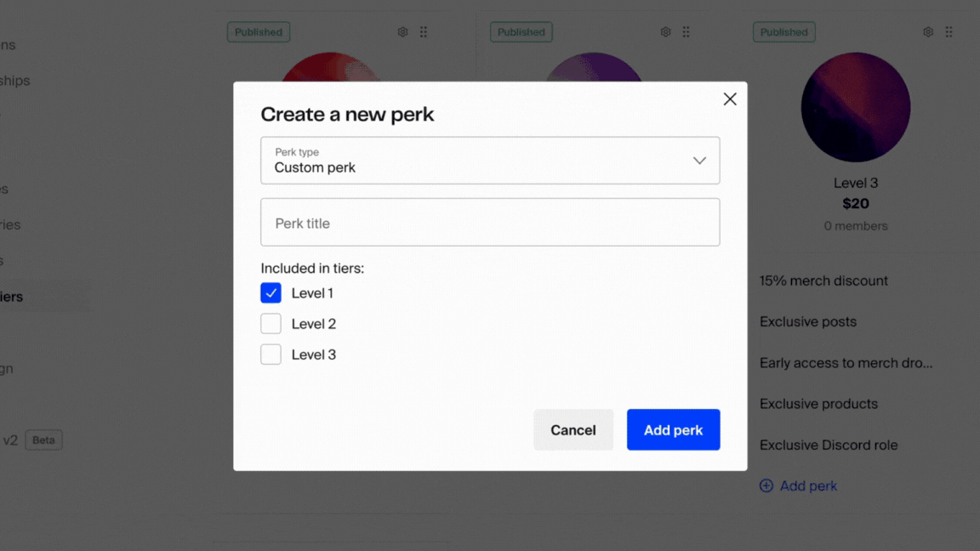Check the Level 3 tier checkbox
This screenshot has width=980, height=551.
(271, 354)
